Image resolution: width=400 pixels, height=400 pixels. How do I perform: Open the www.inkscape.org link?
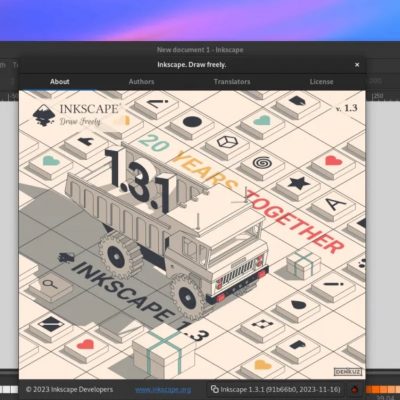163,389
